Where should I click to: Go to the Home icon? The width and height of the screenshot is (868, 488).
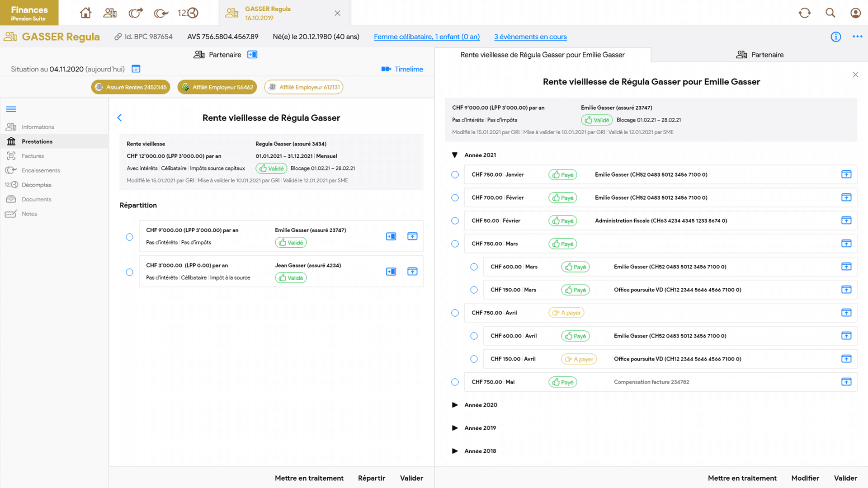pos(85,13)
